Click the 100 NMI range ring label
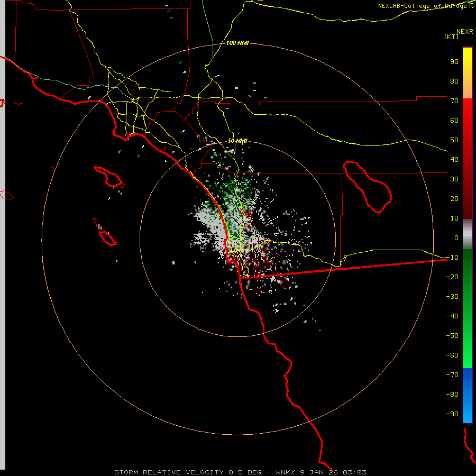 237,43
